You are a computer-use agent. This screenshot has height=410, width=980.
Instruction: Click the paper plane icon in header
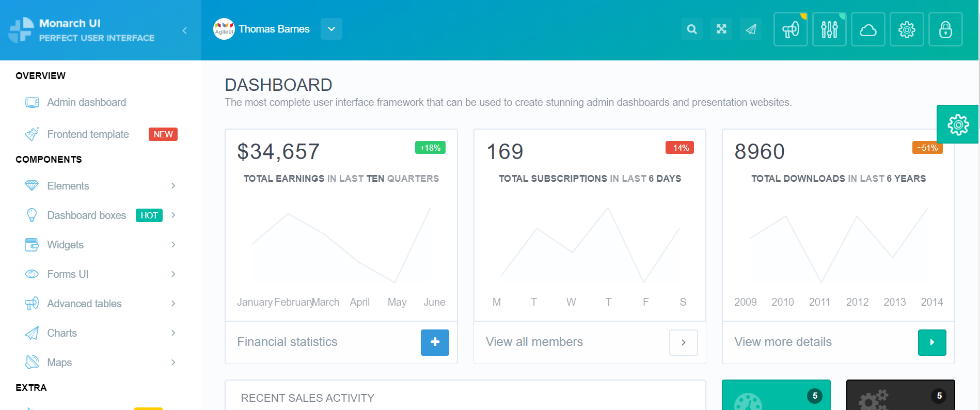(x=751, y=29)
